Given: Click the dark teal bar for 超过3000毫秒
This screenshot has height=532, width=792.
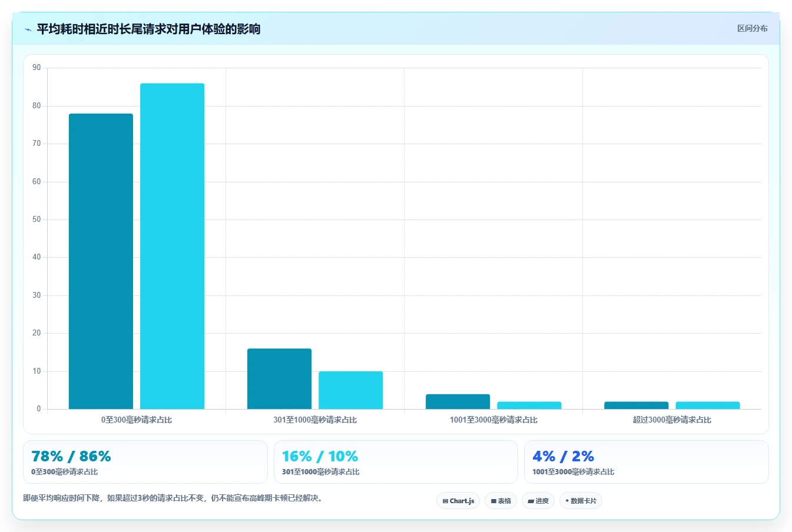Looking at the screenshot, I should click(x=636, y=405).
